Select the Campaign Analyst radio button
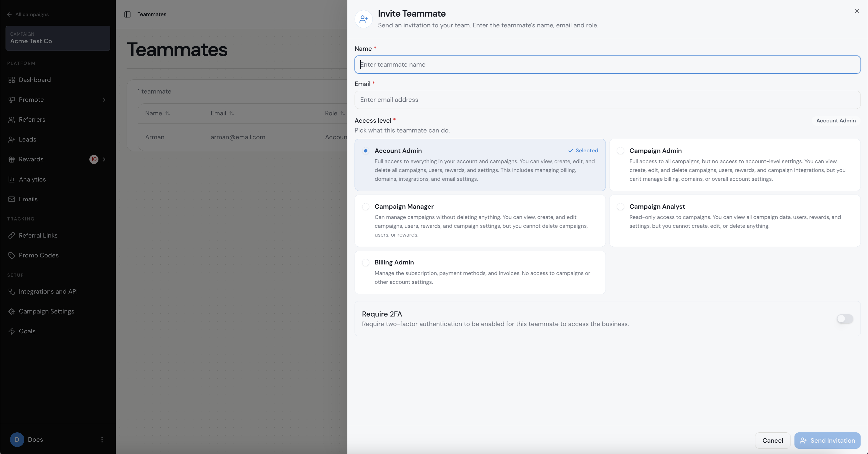Viewport: 868px width, 454px height. coord(620,207)
